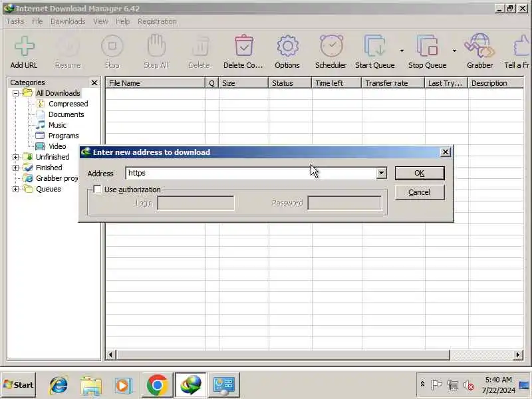Image resolution: width=532 pixels, height=399 pixels.
Task: Sort by Description column header
Action: pos(495,83)
